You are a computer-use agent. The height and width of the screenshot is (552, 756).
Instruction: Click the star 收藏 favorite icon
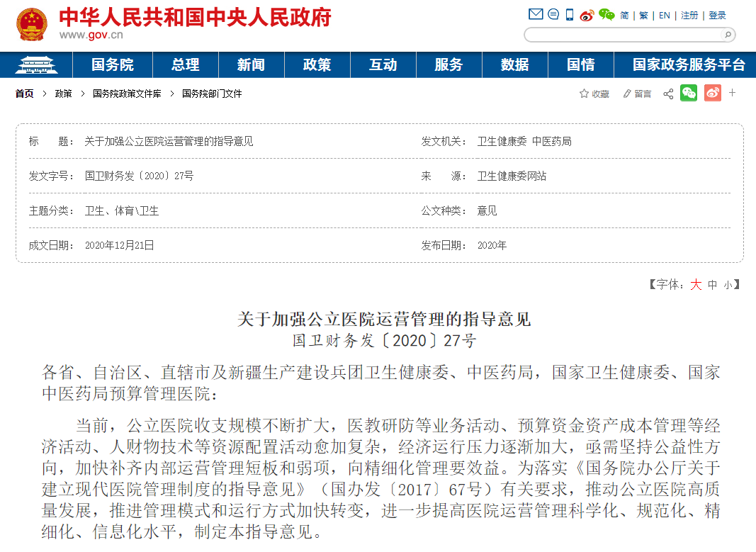594,94
